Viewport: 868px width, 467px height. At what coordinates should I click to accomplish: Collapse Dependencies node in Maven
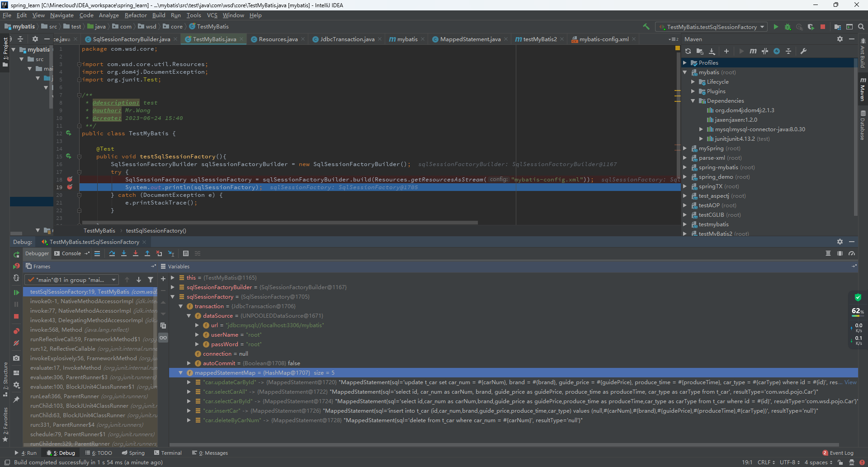click(x=693, y=101)
